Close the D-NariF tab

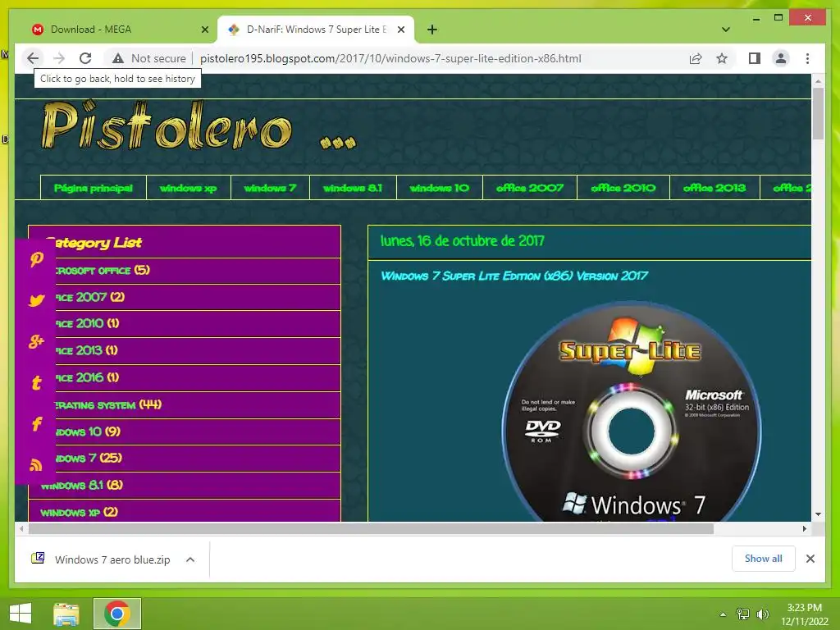pos(400,30)
